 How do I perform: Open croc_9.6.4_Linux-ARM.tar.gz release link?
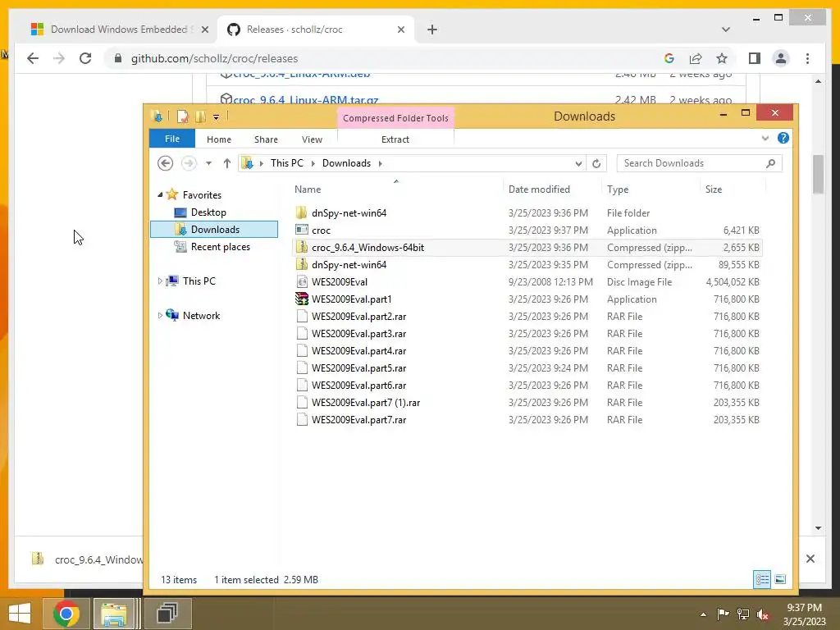point(306,100)
